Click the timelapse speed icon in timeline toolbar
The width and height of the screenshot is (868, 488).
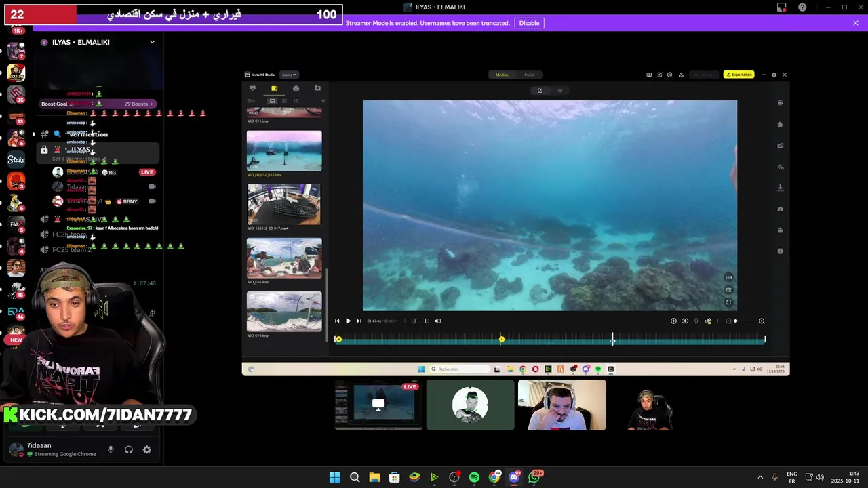tap(696, 321)
